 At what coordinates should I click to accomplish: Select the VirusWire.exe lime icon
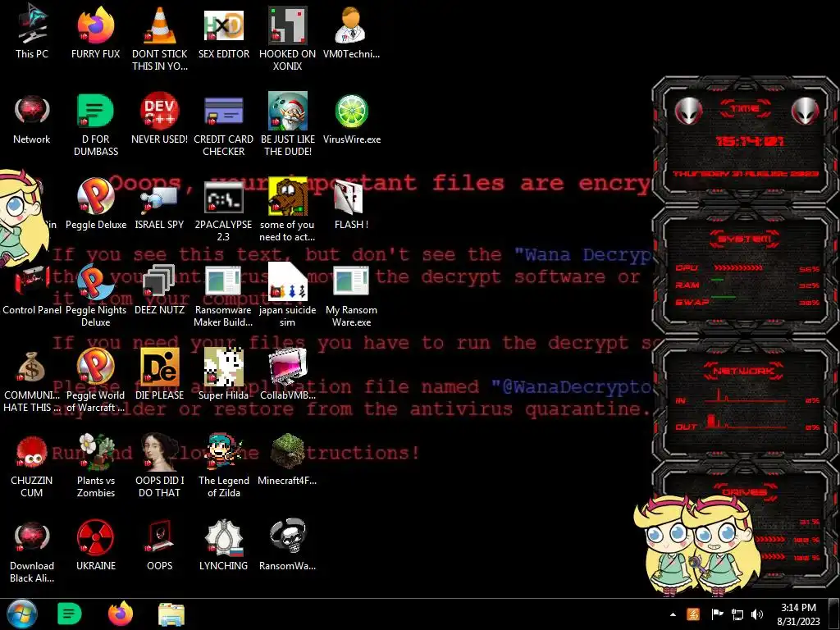pyautogui.click(x=351, y=119)
